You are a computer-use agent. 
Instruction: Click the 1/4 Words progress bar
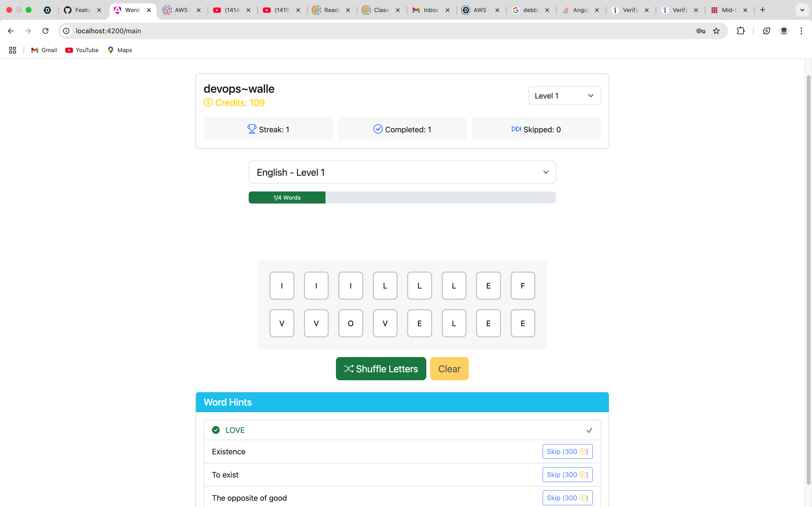402,197
